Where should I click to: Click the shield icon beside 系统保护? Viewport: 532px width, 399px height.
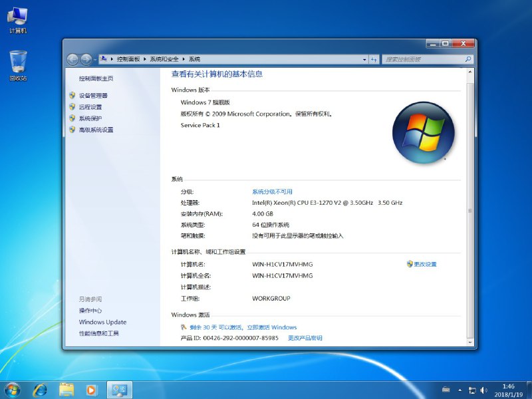point(72,118)
